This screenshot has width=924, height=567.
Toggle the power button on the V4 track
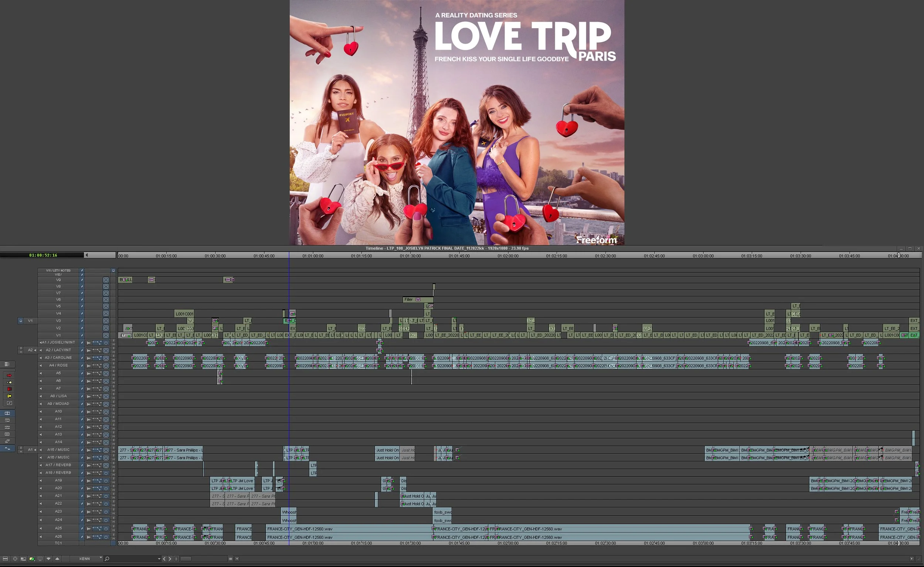click(106, 314)
